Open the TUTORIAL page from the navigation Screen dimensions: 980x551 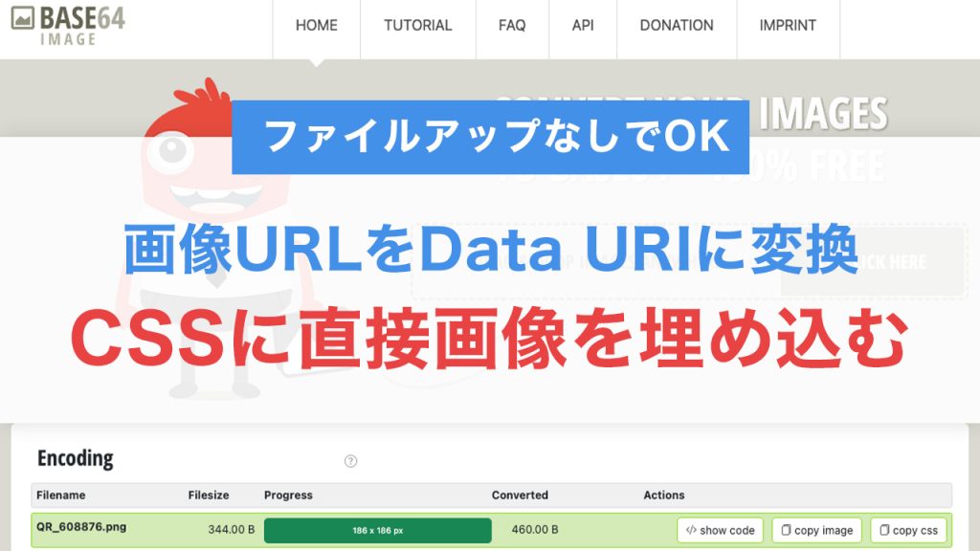tap(418, 26)
